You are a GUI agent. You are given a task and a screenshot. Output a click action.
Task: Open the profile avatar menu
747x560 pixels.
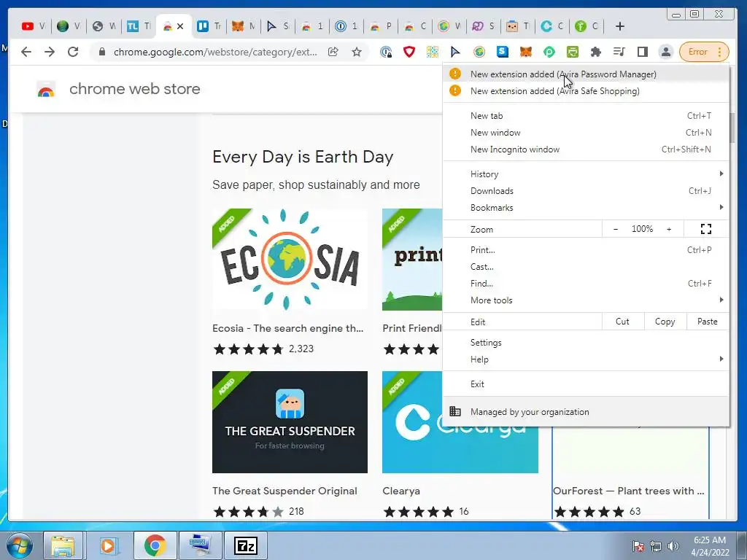pos(666,52)
